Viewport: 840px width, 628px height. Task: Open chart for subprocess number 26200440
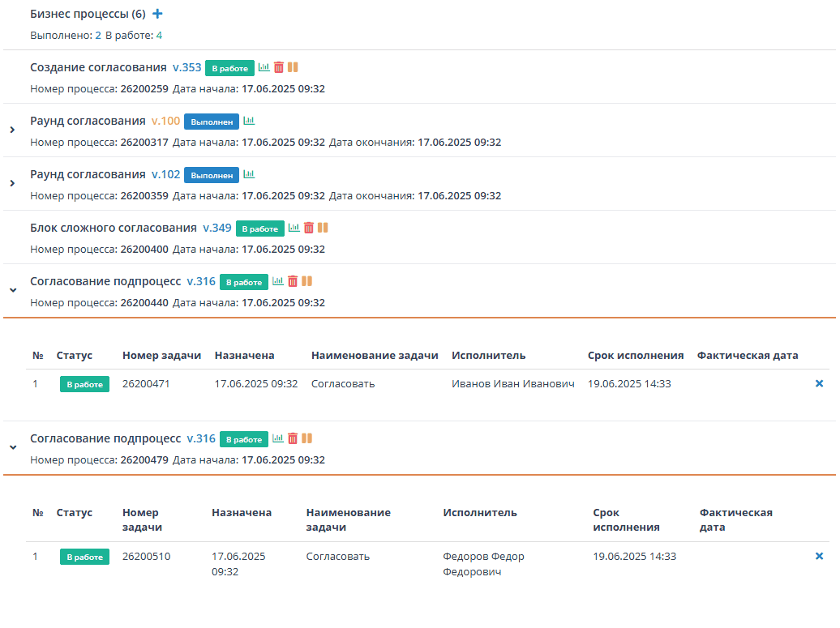[278, 281]
